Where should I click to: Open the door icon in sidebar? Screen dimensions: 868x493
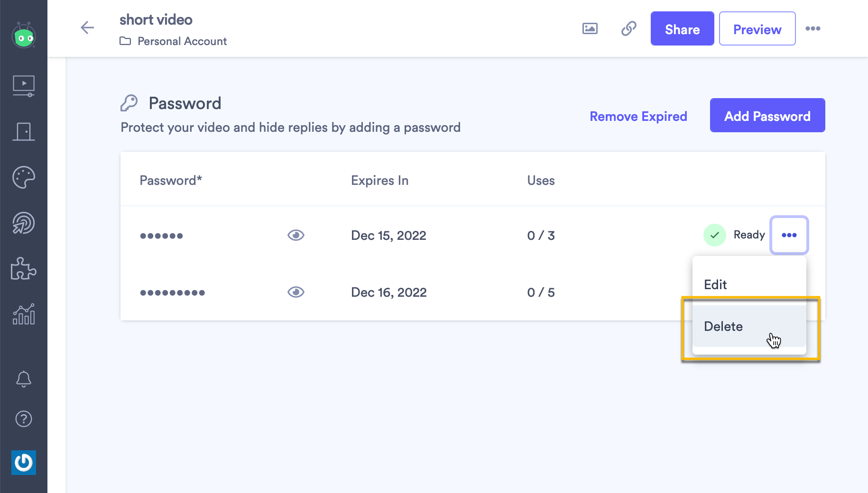coord(24,132)
